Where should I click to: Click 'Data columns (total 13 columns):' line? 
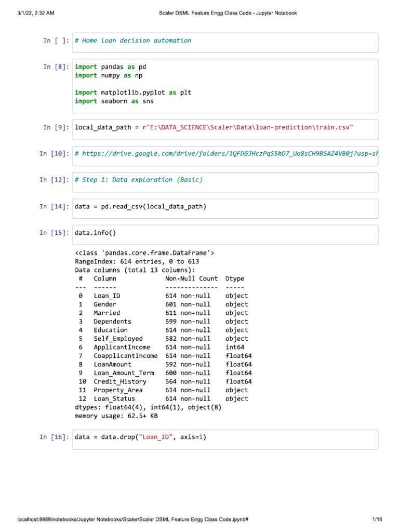coord(135,270)
